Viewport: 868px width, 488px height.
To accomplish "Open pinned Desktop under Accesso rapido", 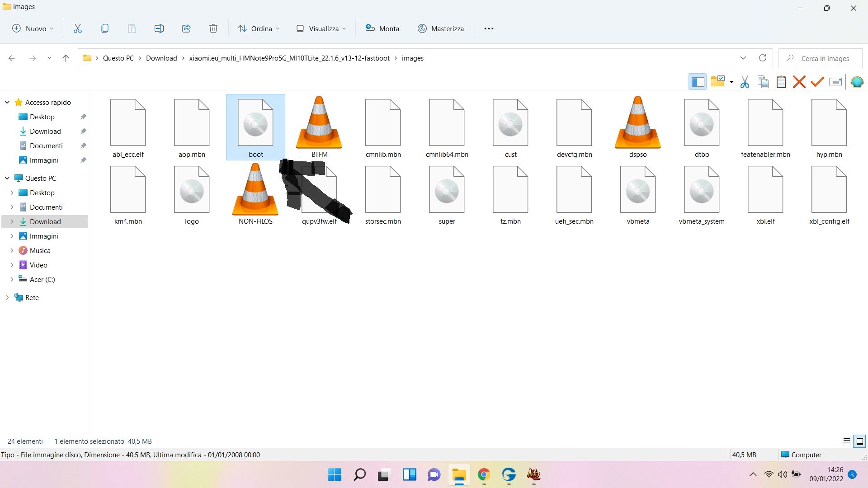I will click(42, 117).
